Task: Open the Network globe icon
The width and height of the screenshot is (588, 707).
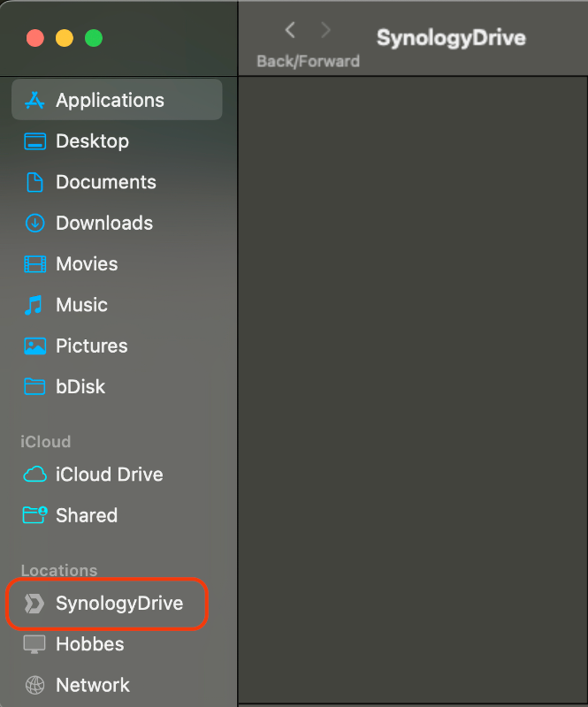Action: coord(34,686)
